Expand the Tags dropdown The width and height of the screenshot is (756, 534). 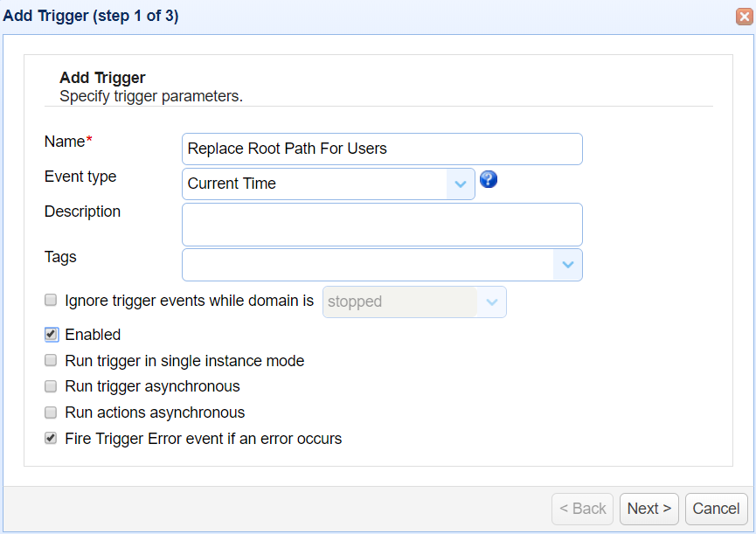coord(568,265)
